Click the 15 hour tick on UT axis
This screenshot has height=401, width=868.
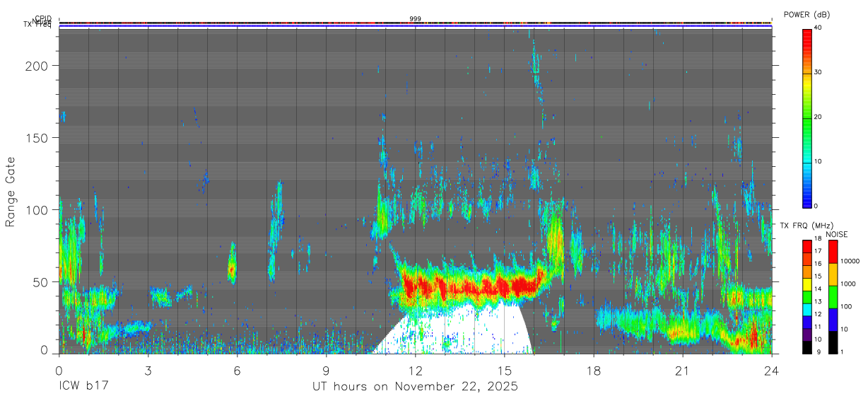tap(505, 370)
